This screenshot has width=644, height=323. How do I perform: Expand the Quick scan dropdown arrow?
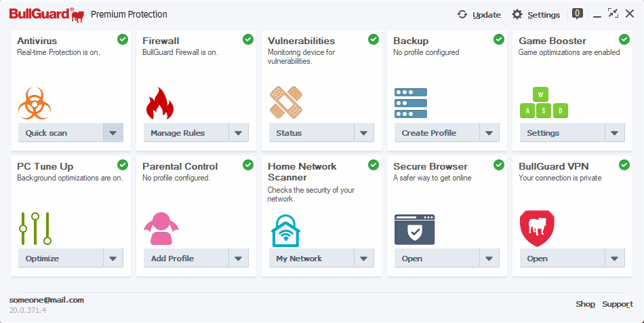tap(113, 133)
